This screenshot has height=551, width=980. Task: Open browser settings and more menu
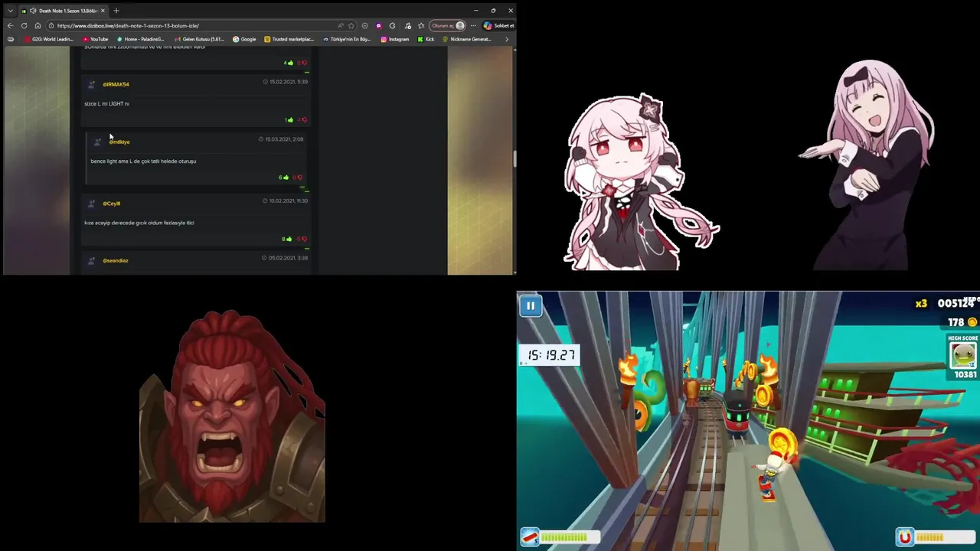click(472, 25)
